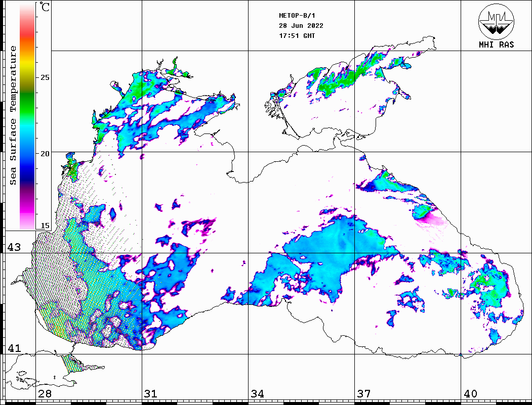Screen dimensions: 532x405
Task: Click longitude label '40'
Action: coord(470,394)
